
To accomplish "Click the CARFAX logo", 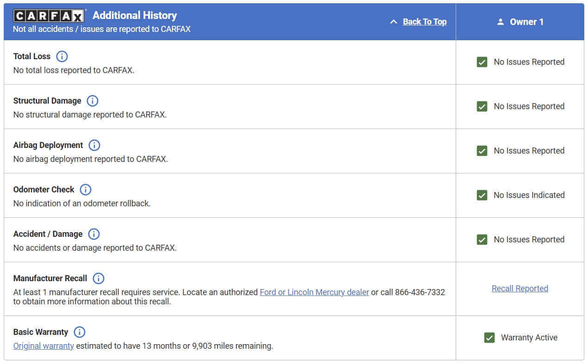I will pyautogui.click(x=49, y=15).
